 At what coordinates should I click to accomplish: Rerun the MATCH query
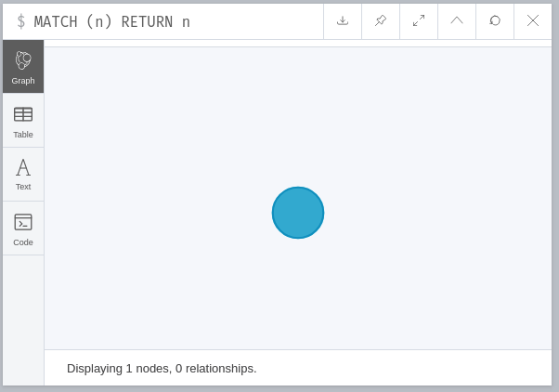click(495, 21)
